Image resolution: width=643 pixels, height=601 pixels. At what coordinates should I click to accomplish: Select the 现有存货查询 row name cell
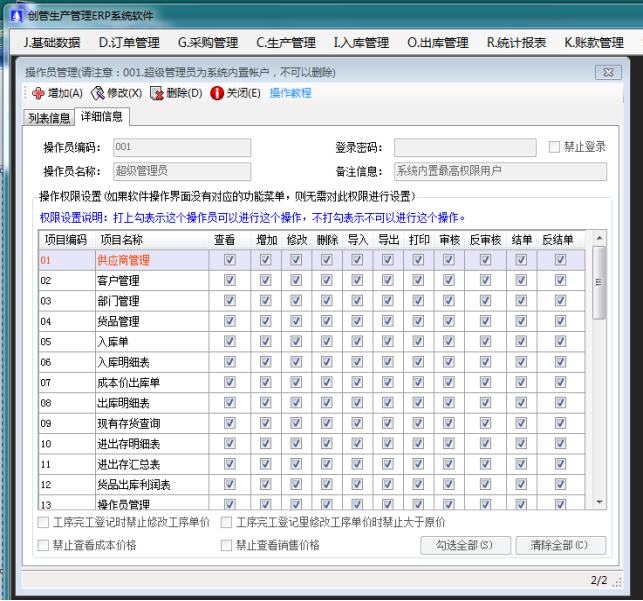point(152,423)
